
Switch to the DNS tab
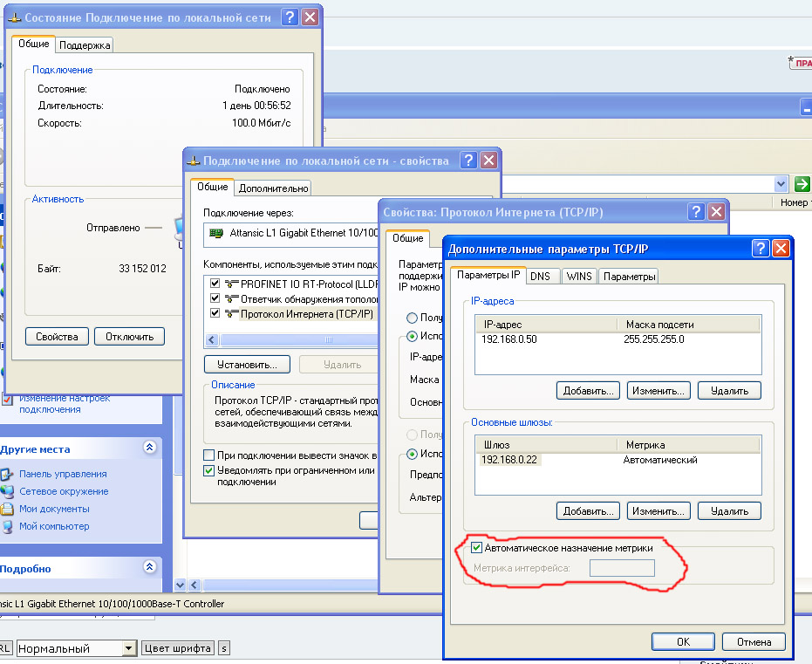[541, 276]
